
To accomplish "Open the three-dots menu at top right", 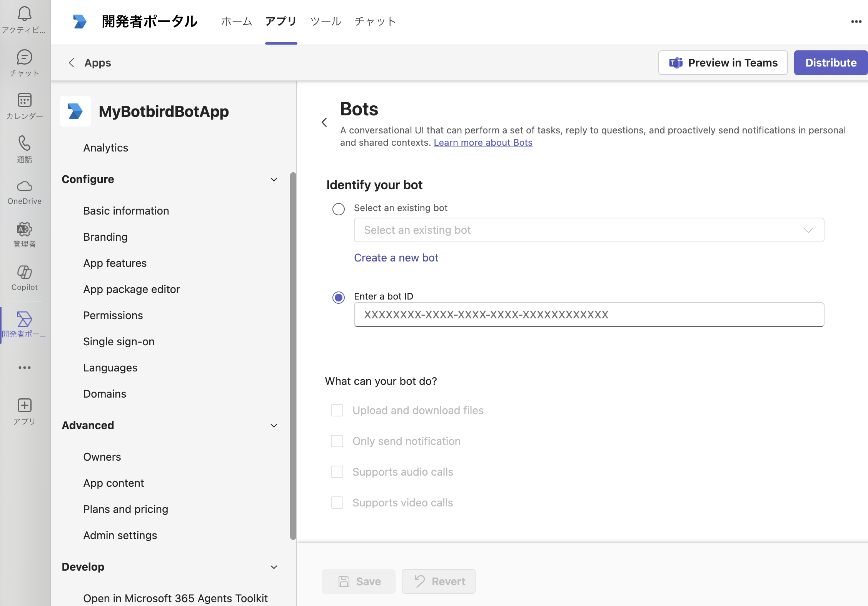I will (x=856, y=22).
